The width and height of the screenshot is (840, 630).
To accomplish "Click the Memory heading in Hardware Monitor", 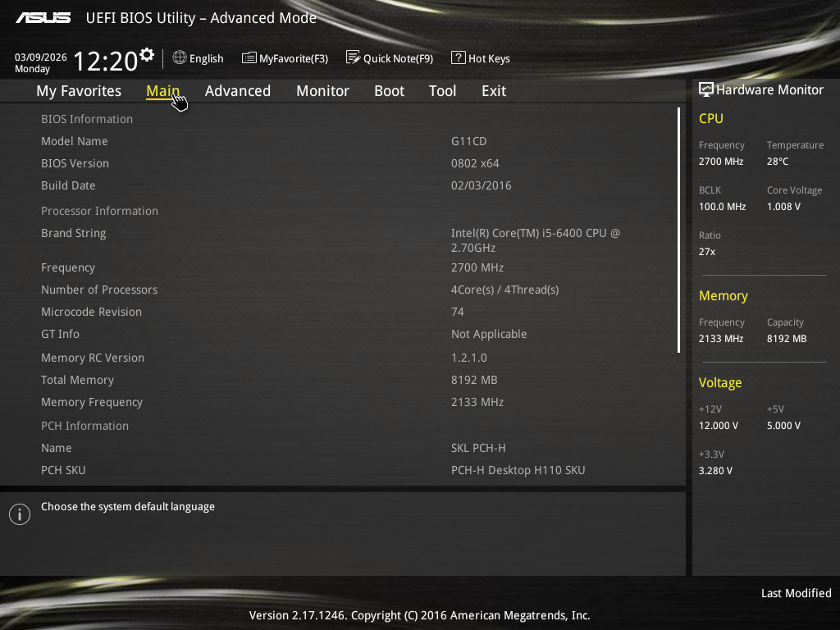I will (724, 295).
